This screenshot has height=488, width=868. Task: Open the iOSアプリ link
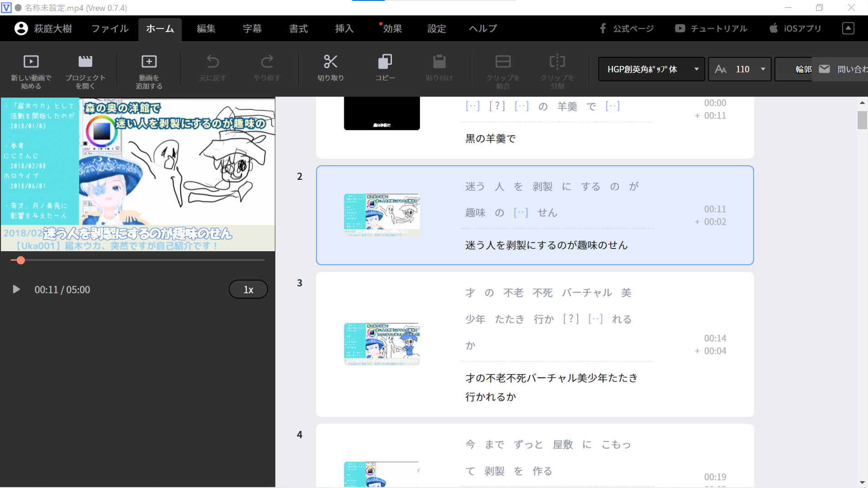tap(796, 28)
